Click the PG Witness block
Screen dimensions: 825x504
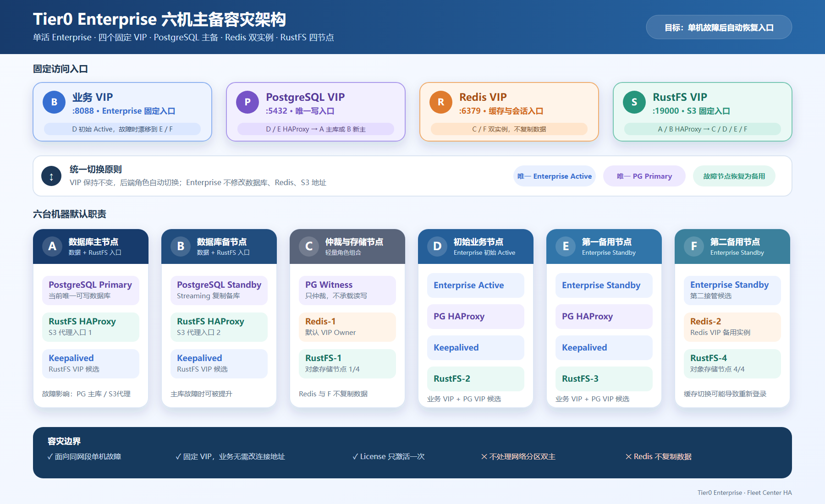point(347,290)
